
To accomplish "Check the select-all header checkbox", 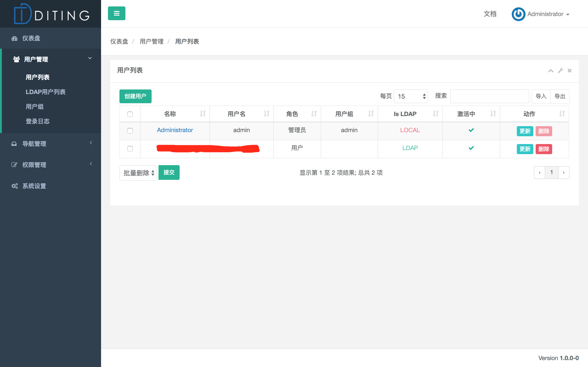I will [130, 114].
